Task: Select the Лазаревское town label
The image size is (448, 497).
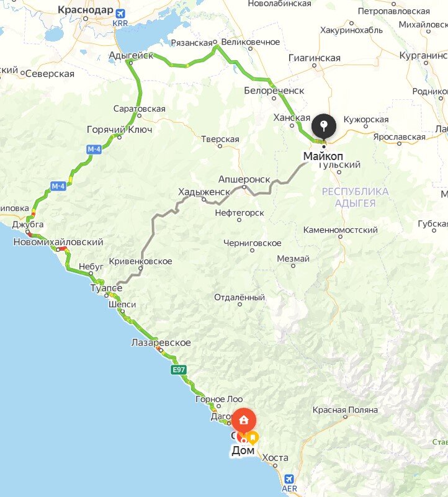Action: tap(161, 343)
